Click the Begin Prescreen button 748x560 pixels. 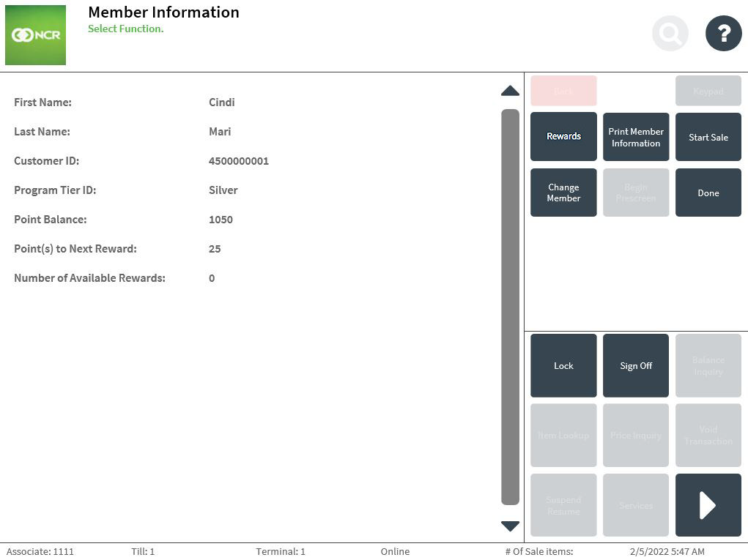coord(635,193)
